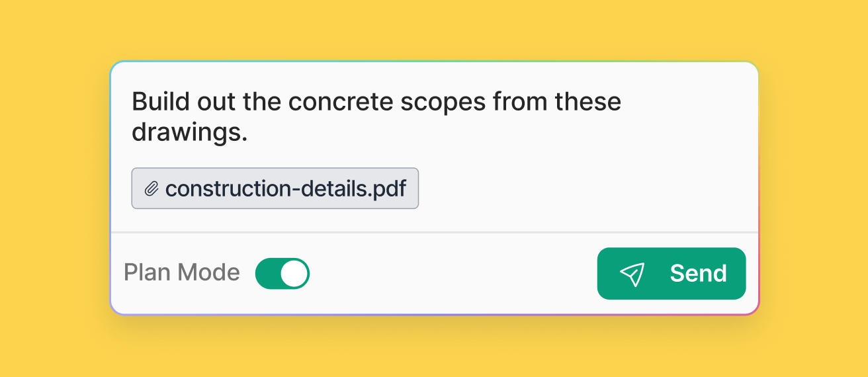This screenshot has width=868, height=377.
Task: Click the "Send" text label
Action: pyautogui.click(x=698, y=274)
